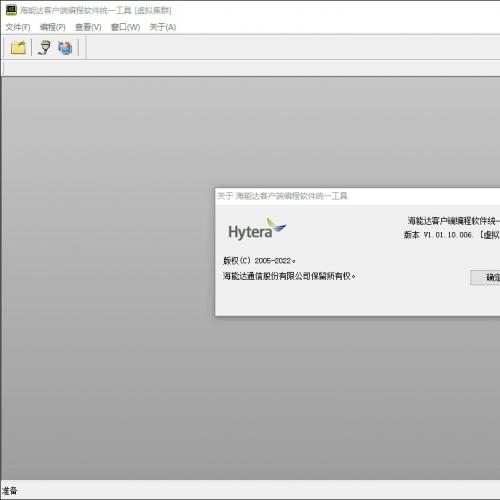Click the write-to-radio computer toolbar icon
The image size is (500, 500).
(65, 48)
